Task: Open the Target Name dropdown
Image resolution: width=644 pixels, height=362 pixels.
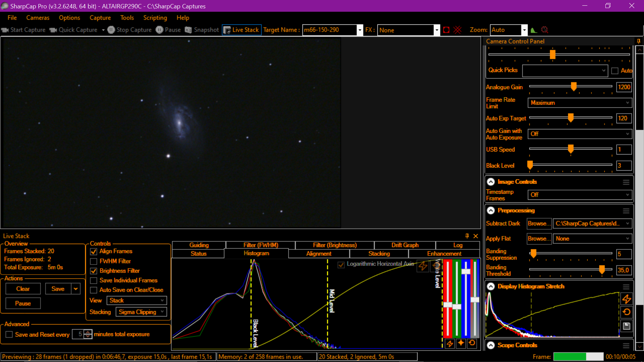Action: coord(360,30)
